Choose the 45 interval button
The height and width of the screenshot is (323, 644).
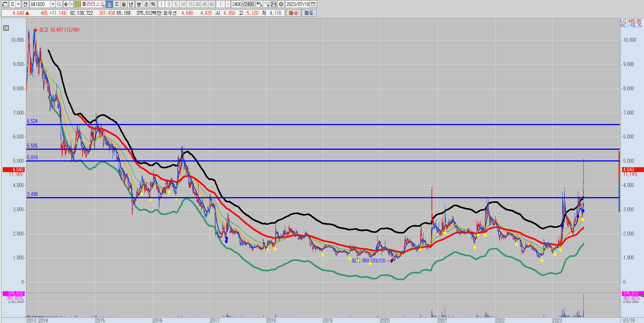click(205, 4)
